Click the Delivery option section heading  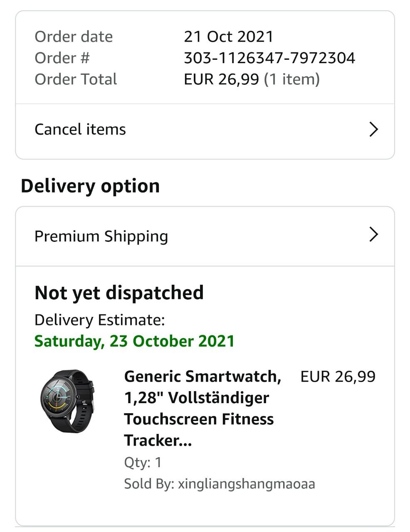click(90, 186)
